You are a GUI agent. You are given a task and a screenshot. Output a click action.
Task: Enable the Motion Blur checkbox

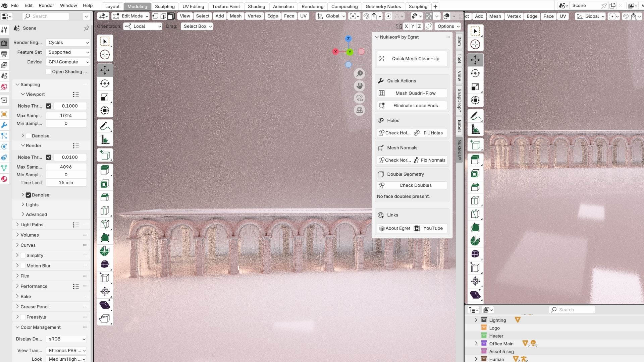tap(23, 266)
